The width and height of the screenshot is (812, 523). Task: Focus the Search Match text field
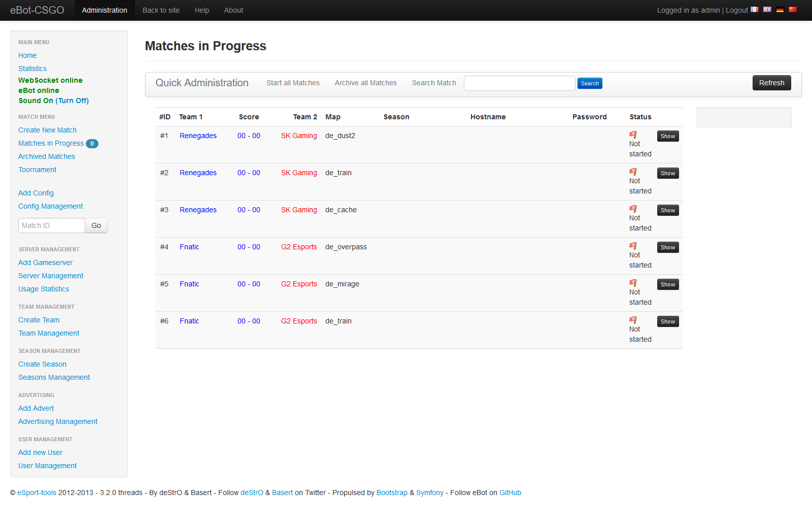pos(519,83)
